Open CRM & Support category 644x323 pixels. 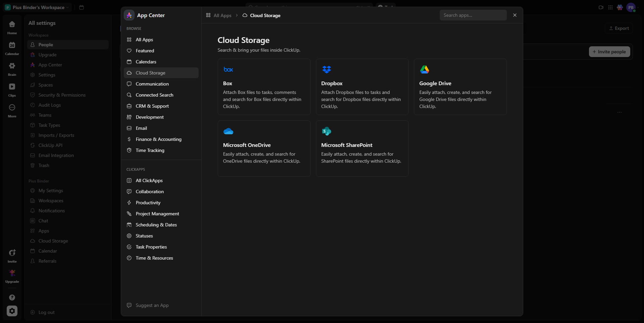point(161,106)
